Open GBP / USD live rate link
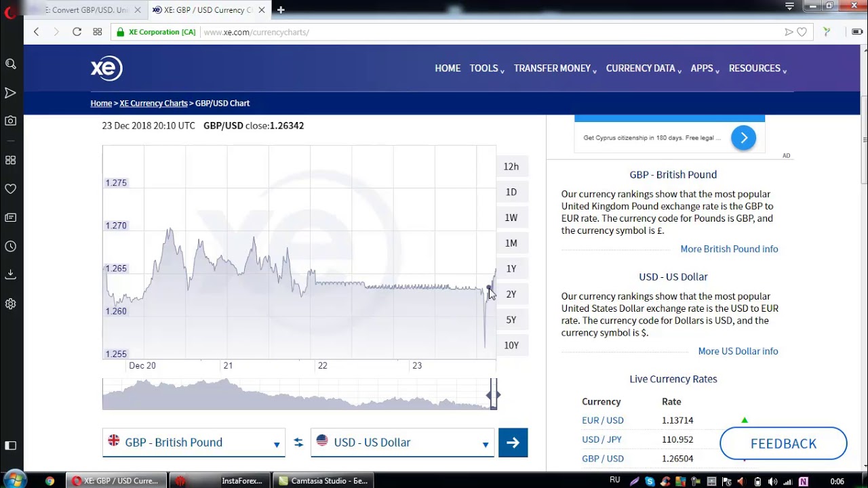Screen dimensions: 868x488 [x=603, y=459]
